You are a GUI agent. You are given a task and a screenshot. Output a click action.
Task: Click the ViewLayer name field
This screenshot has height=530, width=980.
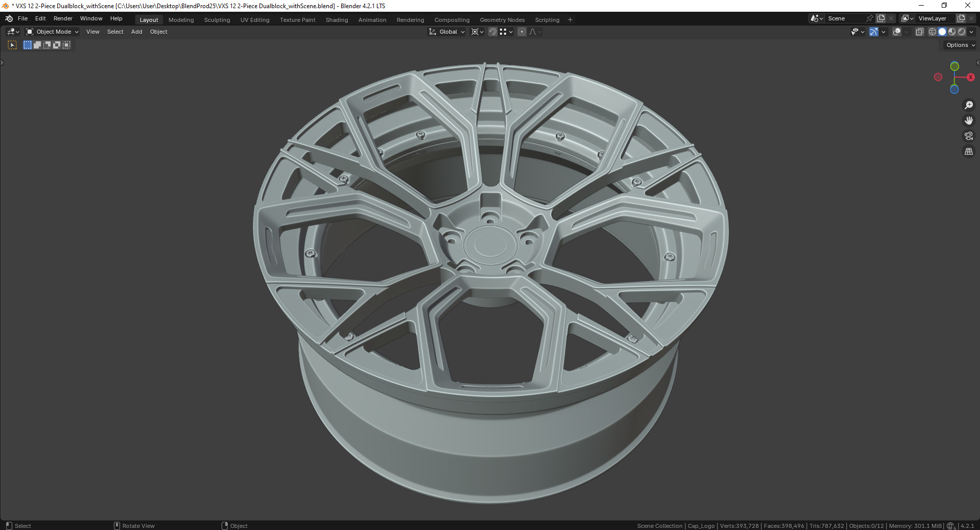tap(935, 18)
